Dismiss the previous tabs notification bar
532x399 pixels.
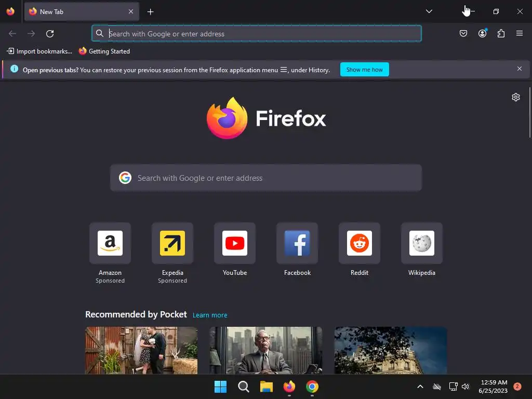point(519,69)
